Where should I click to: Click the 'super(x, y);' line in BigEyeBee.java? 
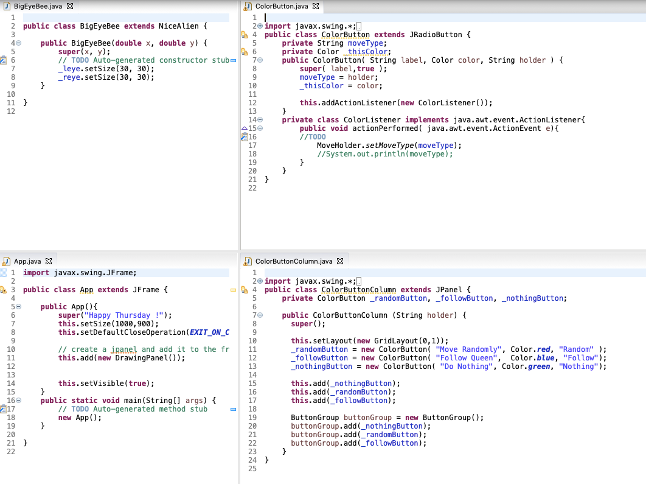84,52
